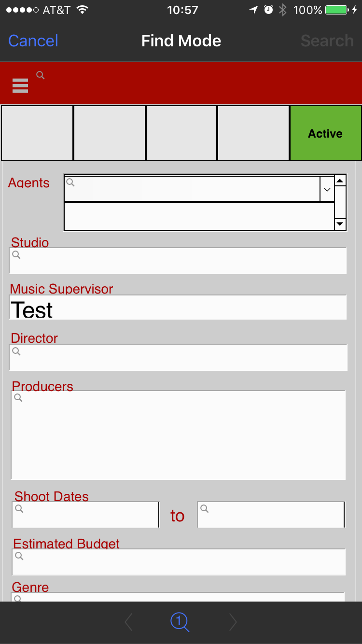Image resolution: width=362 pixels, height=644 pixels.
Task: Tap the magnifier icon in the Studio field
Action: coord(16,254)
